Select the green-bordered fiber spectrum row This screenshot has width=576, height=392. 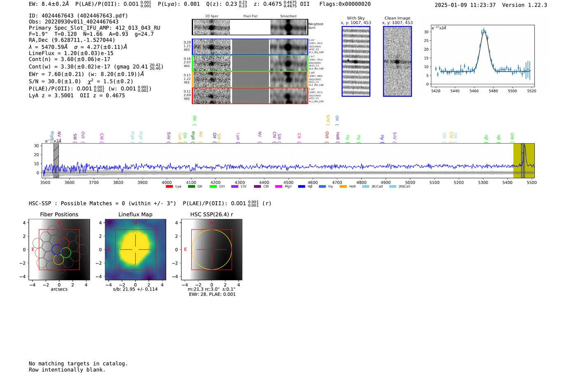click(x=250, y=63)
